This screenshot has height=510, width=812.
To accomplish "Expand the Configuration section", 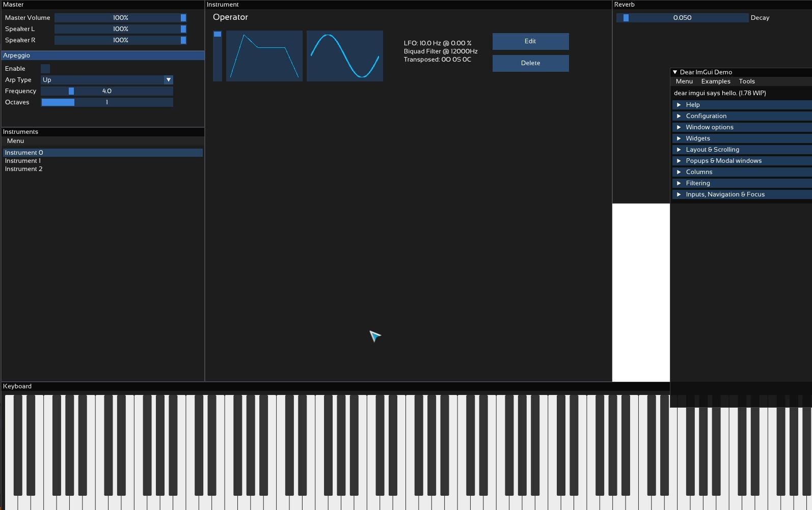I will [706, 116].
